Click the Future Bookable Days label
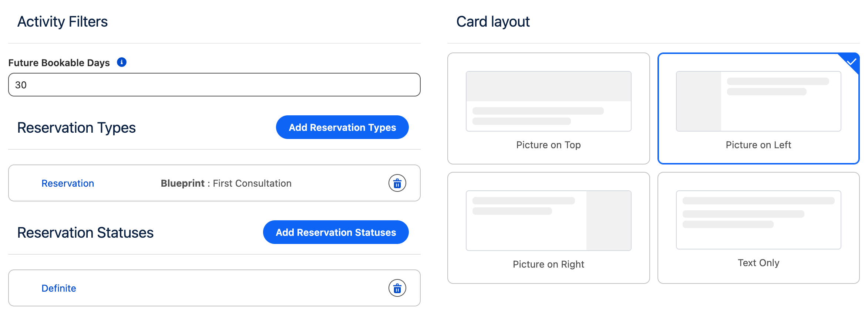 pos(59,63)
